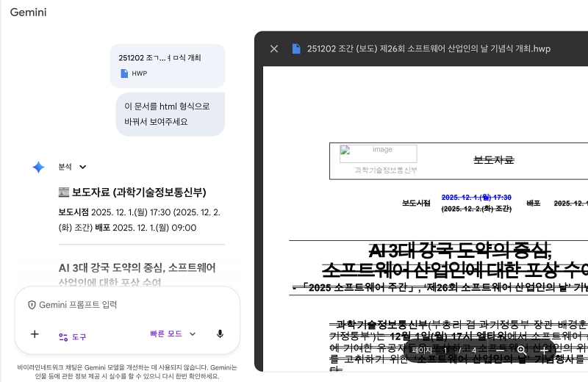Close the HWP document preview panel
The image size is (588, 382).
(274, 48)
